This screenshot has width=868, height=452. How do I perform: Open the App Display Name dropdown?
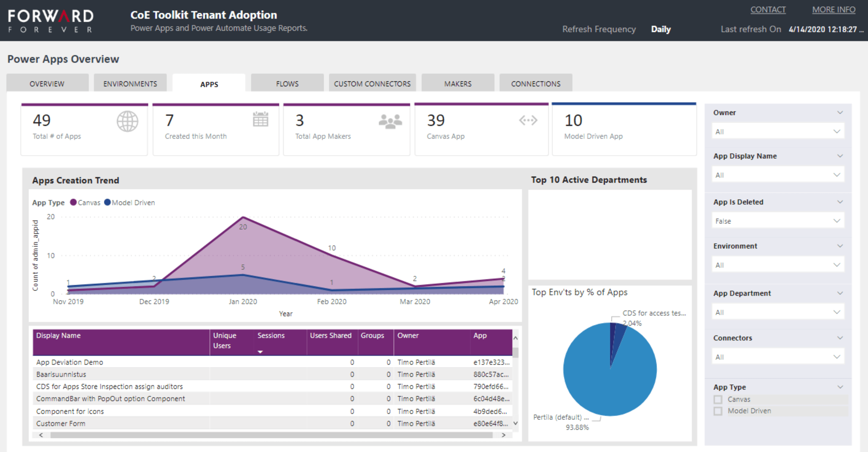click(x=778, y=175)
